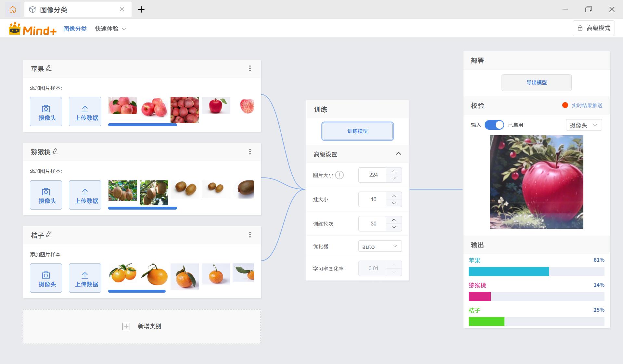Open the three-dot menu for 桔子 class
The image size is (623, 364).
click(250, 235)
